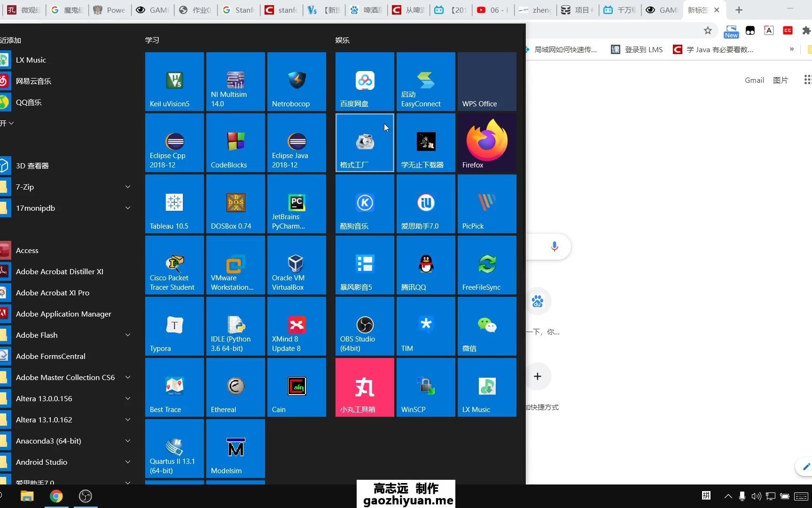Viewport: 812px width, 508px height.
Task: Open the Modelsim tile
Action: (x=235, y=448)
